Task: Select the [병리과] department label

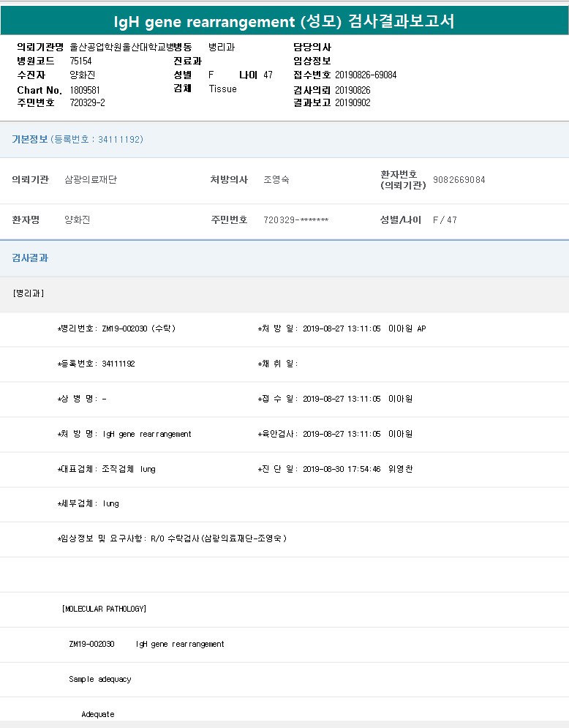Action: (28, 293)
